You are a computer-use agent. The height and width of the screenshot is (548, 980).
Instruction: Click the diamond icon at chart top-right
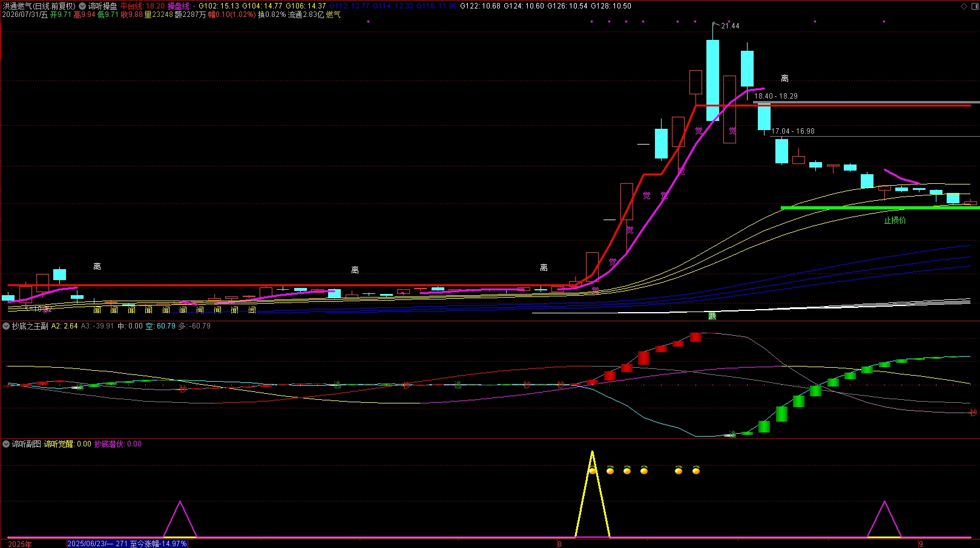[964, 6]
